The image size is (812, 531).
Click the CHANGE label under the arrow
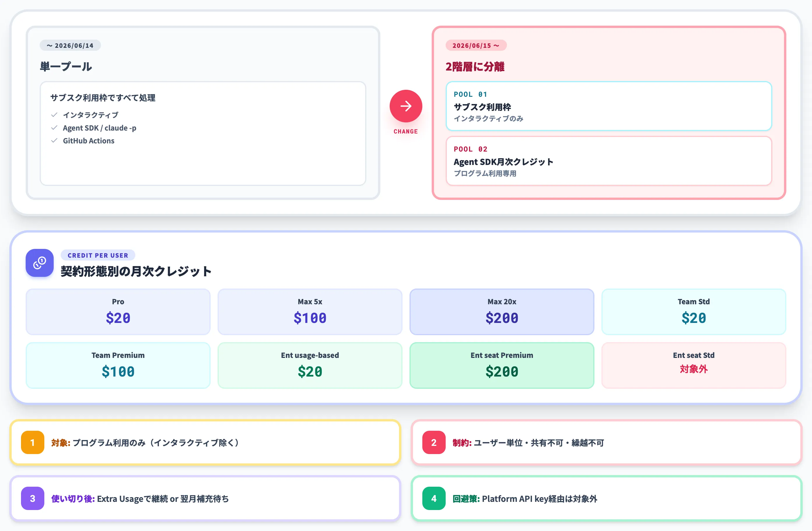pos(406,131)
